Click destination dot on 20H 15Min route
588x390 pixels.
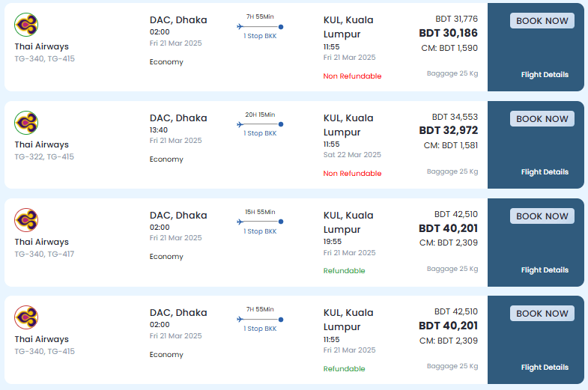(x=281, y=124)
